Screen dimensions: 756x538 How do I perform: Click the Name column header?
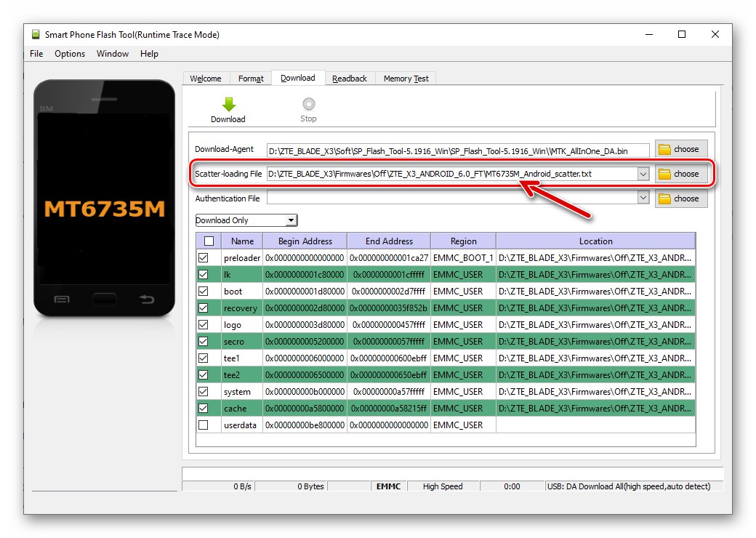click(x=242, y=241)
